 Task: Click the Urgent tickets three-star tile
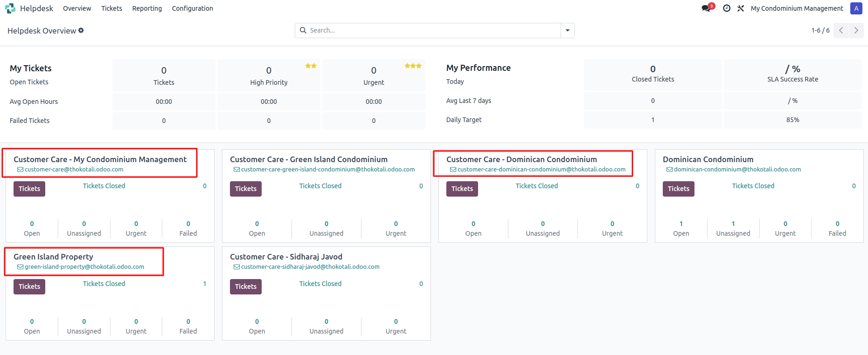coord(374,75)
